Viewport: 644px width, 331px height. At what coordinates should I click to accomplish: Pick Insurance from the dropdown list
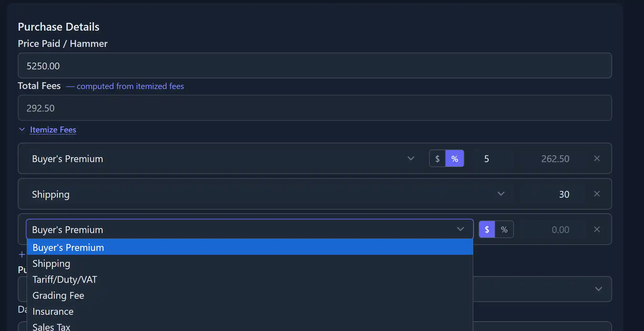click(53, 311)
